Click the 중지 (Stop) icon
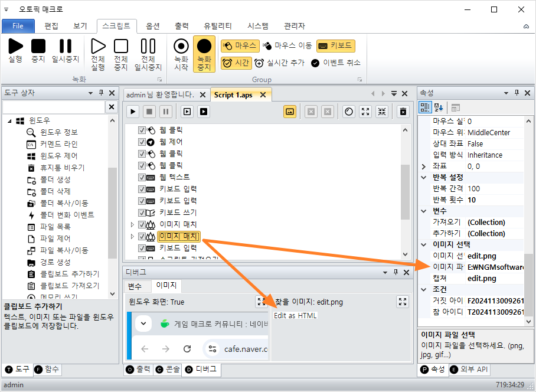 click(38, 46)
